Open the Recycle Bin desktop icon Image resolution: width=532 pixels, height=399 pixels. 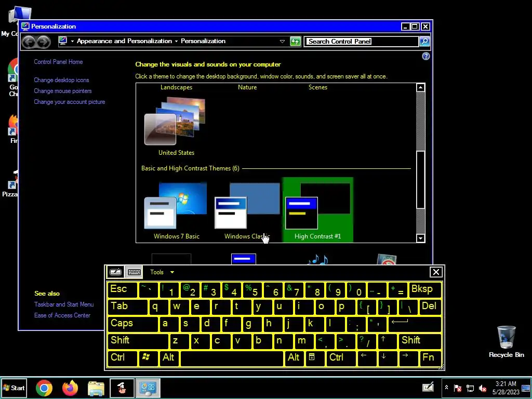pos(506,342)
